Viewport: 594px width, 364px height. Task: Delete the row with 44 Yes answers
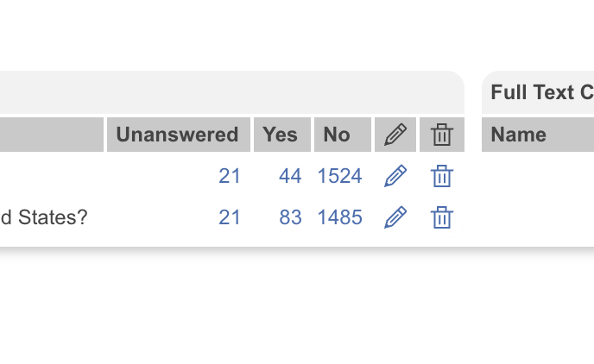[x=442, y=177]
